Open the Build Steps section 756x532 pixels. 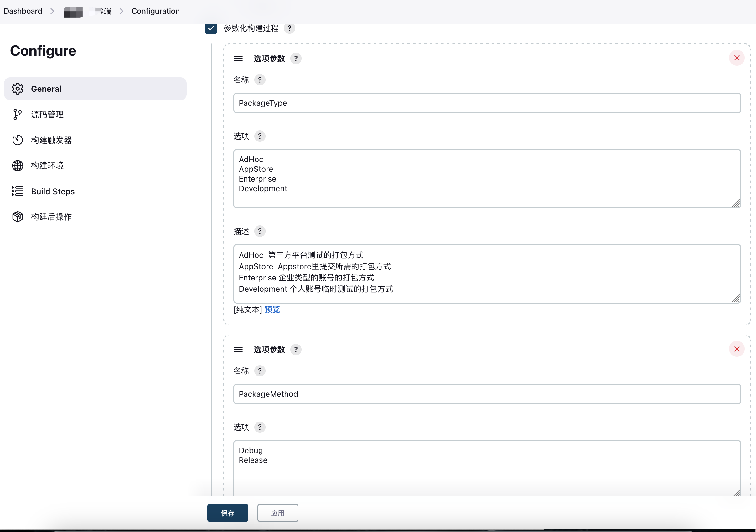(53, 191)
